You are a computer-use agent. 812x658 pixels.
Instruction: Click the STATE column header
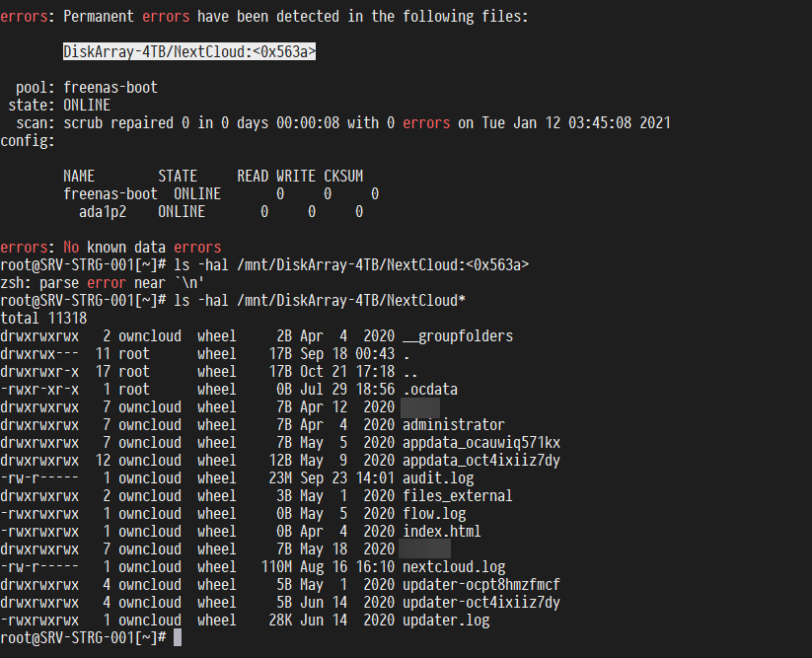[x=178, y=176]
